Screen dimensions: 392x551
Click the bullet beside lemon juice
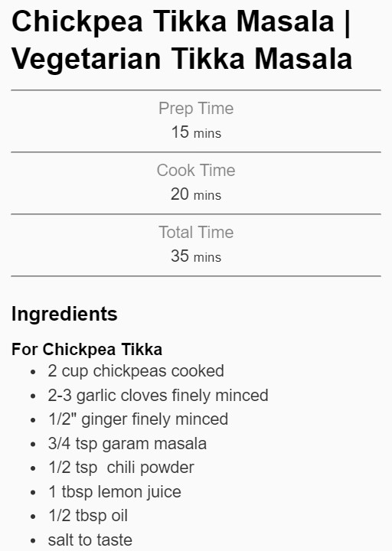[x=34, y=493]
